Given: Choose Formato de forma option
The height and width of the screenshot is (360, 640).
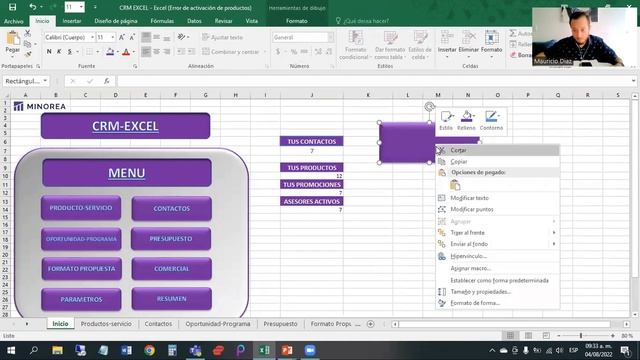Looking at the screenshot, I should pos(498,303).
